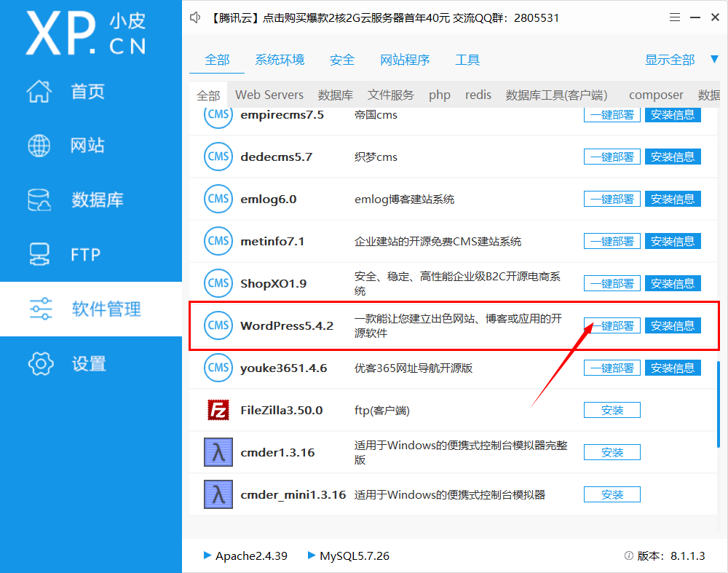Click the speaker announcement icon
The height and width of the screenshot is (573, 728).
[195, 17]
